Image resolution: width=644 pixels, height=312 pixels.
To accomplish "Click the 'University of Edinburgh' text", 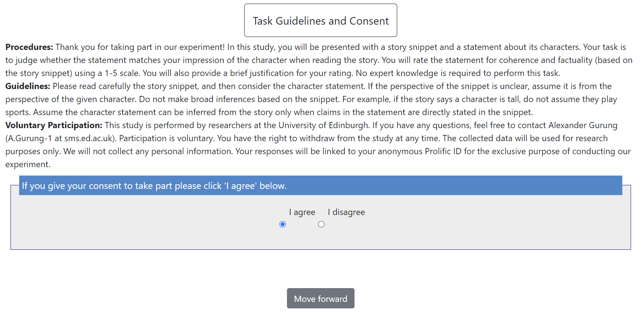I will [x=324, y=125].
